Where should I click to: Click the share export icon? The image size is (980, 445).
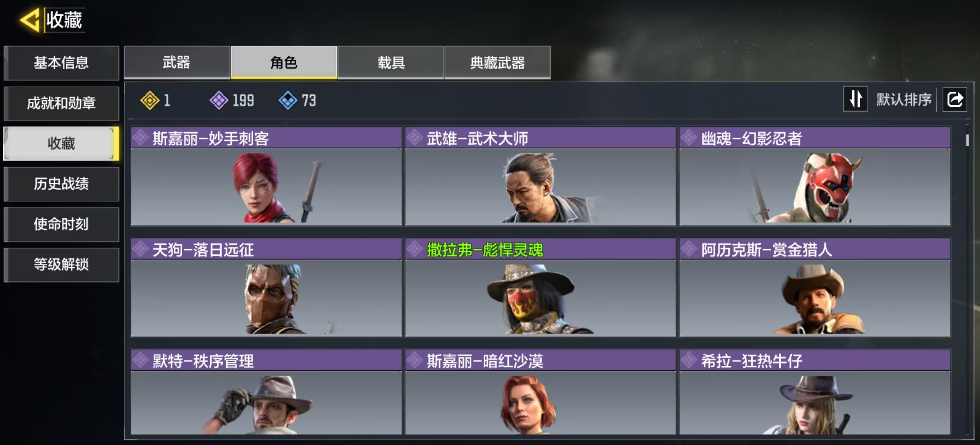tap(955, 100)
